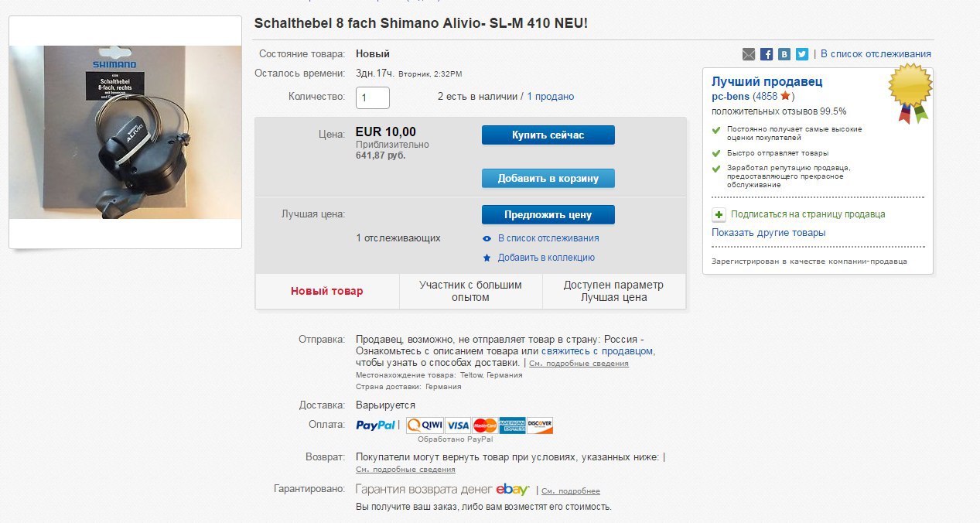Click the seller feedback score 4858
The height and width of the screenshot is (523, 980).
coord(767,97)
